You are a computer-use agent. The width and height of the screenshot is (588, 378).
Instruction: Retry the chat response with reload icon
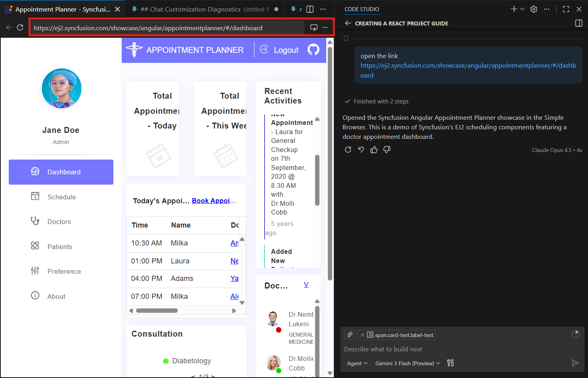point(348,150)
